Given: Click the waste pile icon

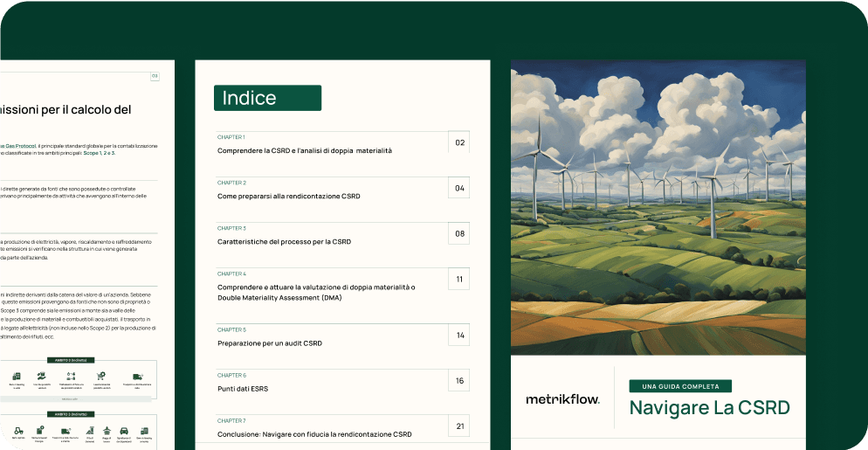Looking at the screenshot, I should [x=90, y=431].
